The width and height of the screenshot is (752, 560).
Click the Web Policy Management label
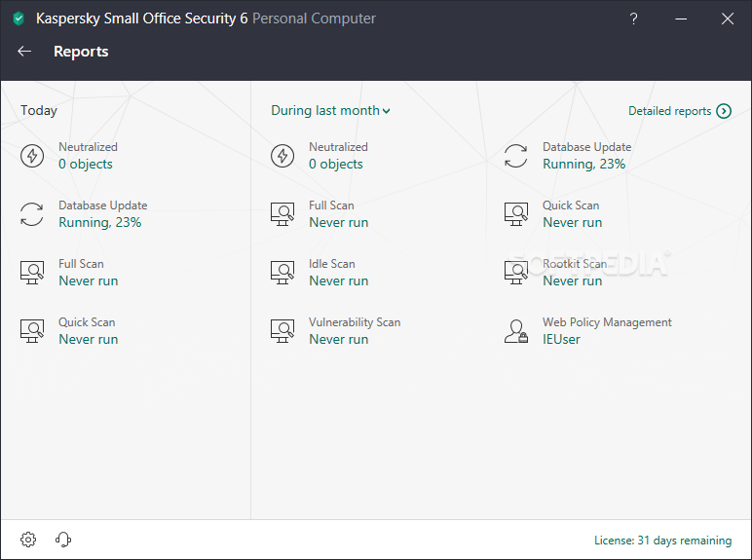click(x=607, y=322)
